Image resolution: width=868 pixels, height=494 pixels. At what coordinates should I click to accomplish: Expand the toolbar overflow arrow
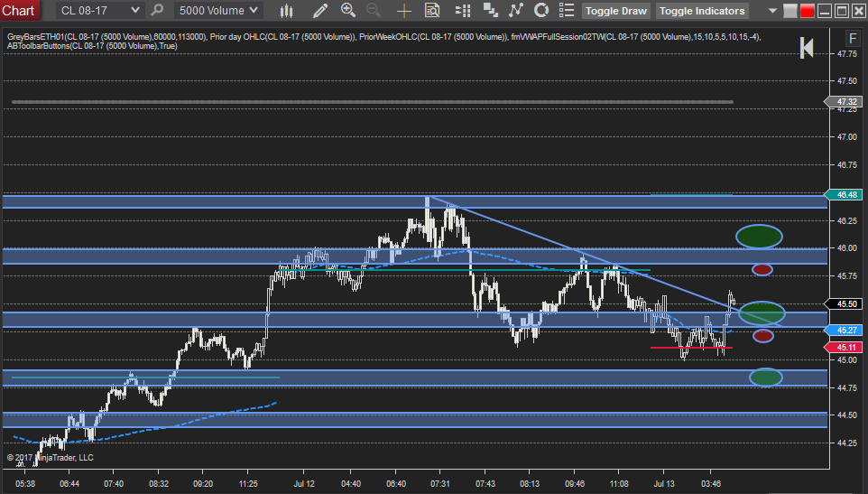[772, 11]
